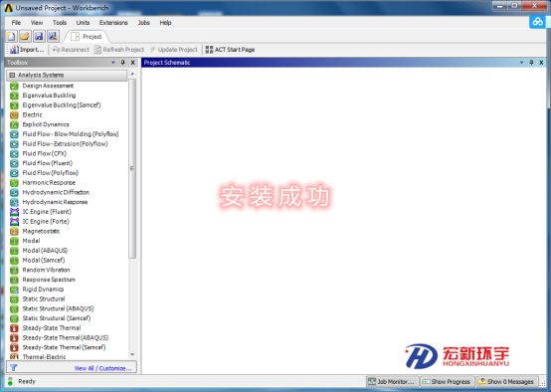Open the File menu

(16, 23)
